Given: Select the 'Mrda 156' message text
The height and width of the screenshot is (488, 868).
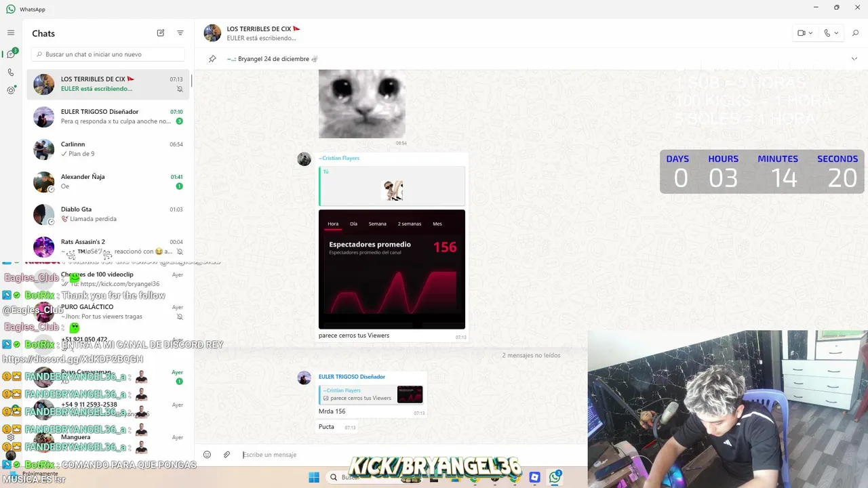Looking at the screenshot, I should tap(332, 411).
